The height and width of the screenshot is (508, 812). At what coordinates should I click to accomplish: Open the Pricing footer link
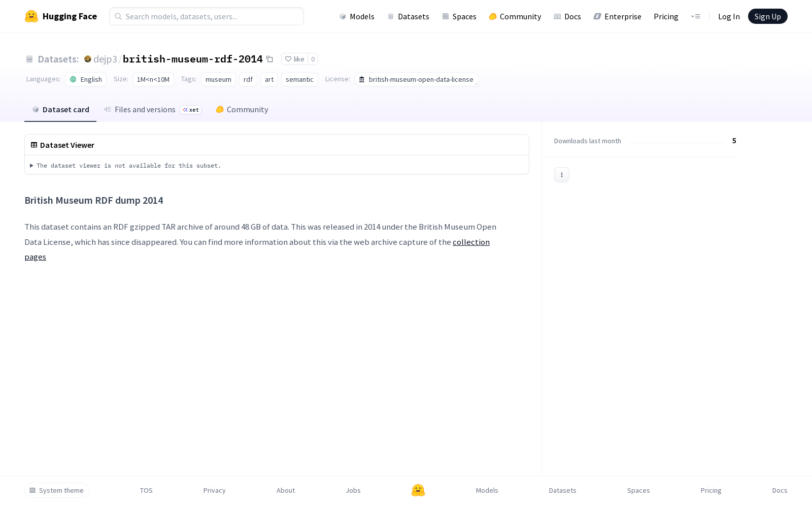point(711,490)
